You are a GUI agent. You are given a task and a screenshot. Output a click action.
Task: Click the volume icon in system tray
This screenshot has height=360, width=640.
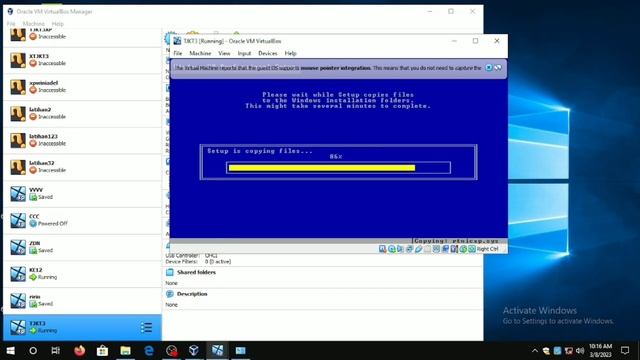pyautogui.click(x=580, y=351)
